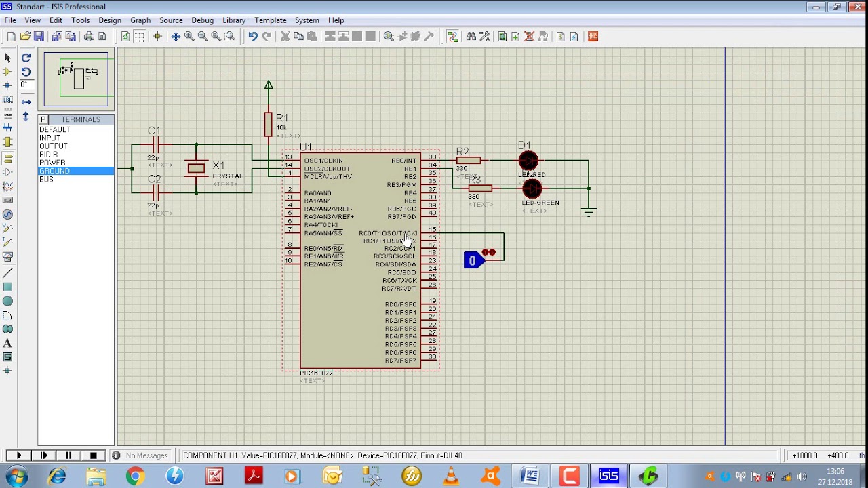Select the Junction dot tool
868x488 pixels.
[x=7, y=86]
